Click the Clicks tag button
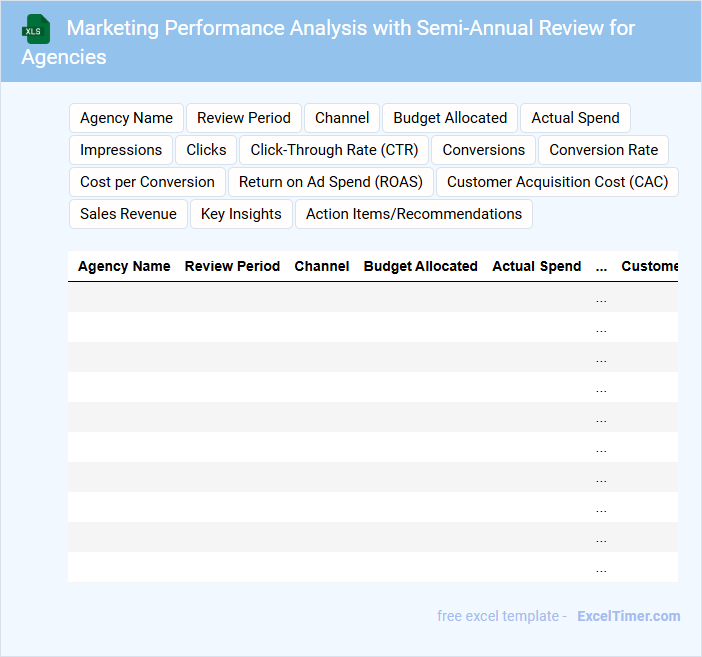The width and height of the screenshot is (702, 657). coord(206,150)
